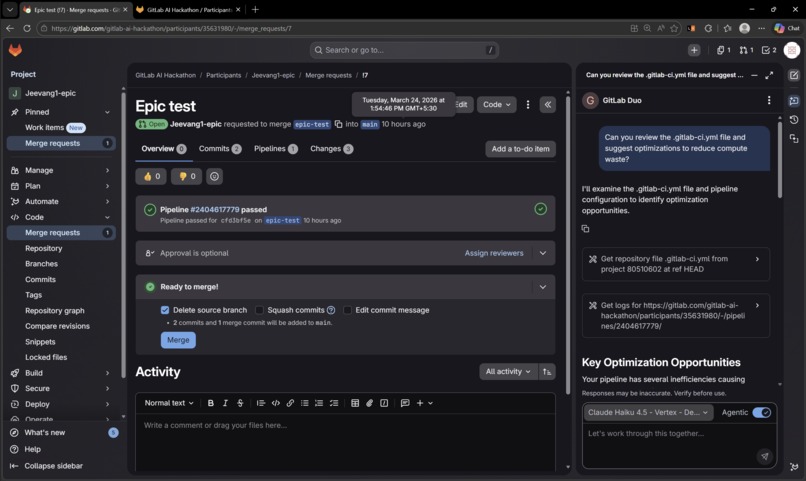Apply strikethrough in comment editor

240,403
